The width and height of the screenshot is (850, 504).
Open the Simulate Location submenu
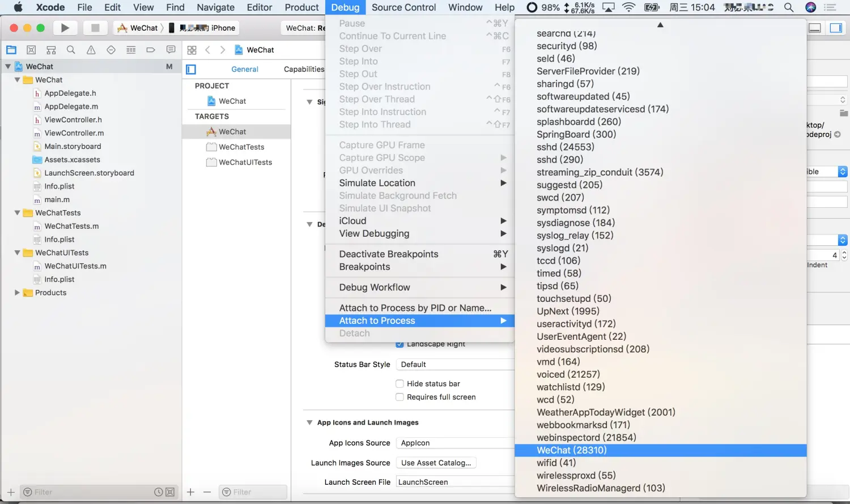click(x=420, y=183)
